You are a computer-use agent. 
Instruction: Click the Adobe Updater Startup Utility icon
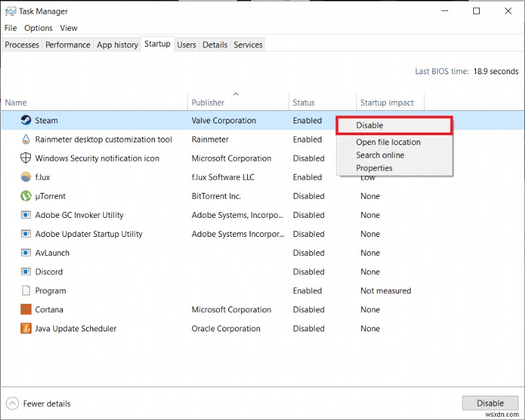point(24,234)
